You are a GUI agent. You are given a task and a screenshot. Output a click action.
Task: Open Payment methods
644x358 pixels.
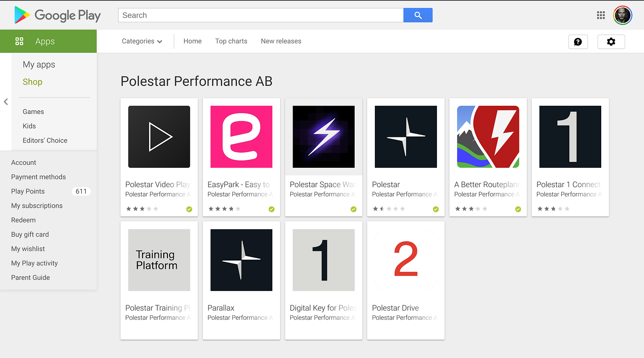39,177
